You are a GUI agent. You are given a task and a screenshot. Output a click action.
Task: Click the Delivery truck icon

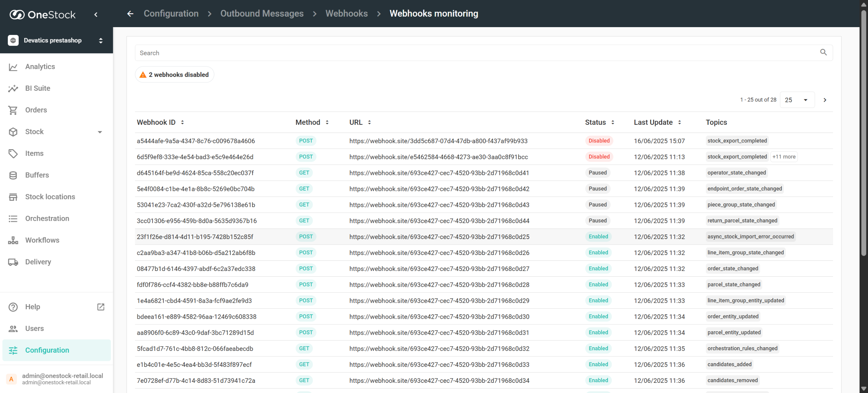pyautogui.click(x=13, y=262)
